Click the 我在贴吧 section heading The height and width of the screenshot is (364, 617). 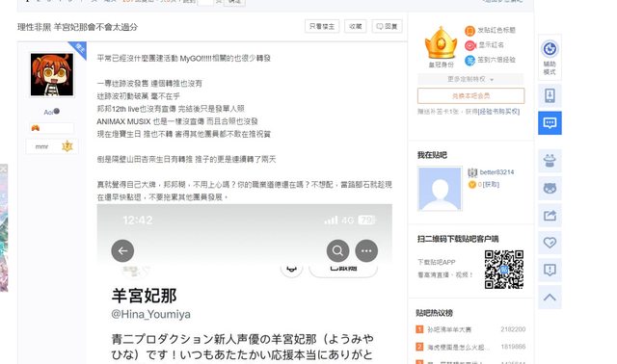pos(432,155)
